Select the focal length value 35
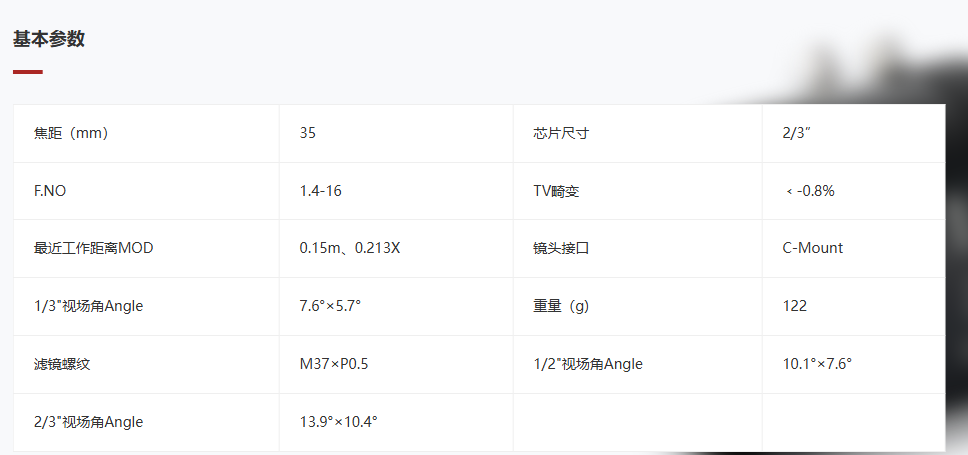 pos(307,133)
